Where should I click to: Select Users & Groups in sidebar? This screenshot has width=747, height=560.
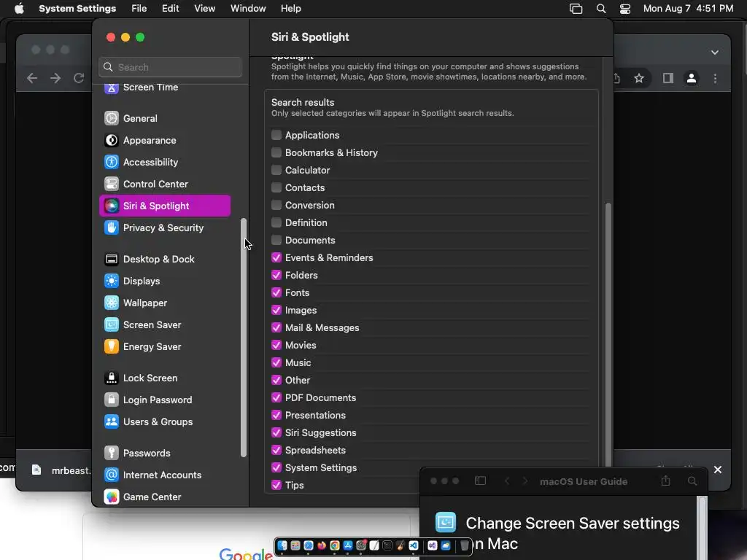click(x=164, y=422)
